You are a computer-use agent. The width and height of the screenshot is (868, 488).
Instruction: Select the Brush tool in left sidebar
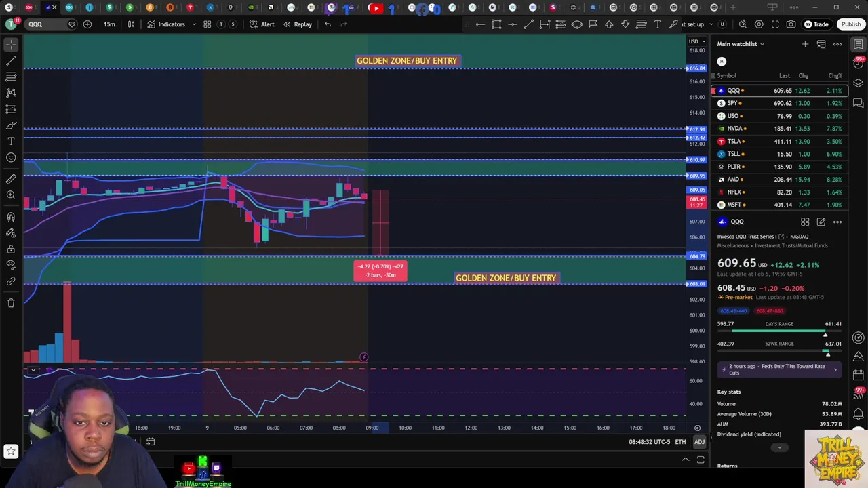click(11, 125)
